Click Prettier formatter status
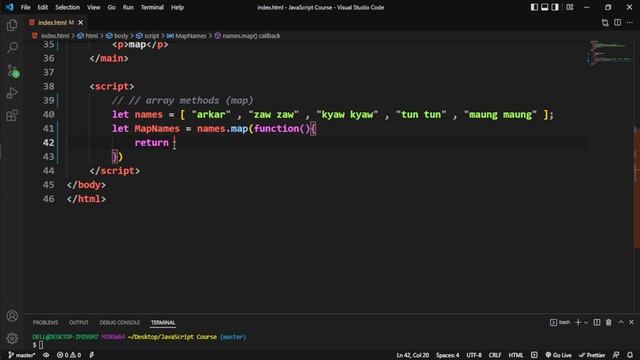 tap(592, 355)
